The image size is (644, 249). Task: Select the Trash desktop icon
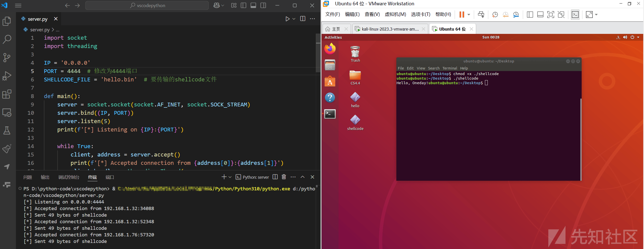[x=355, y=54]
